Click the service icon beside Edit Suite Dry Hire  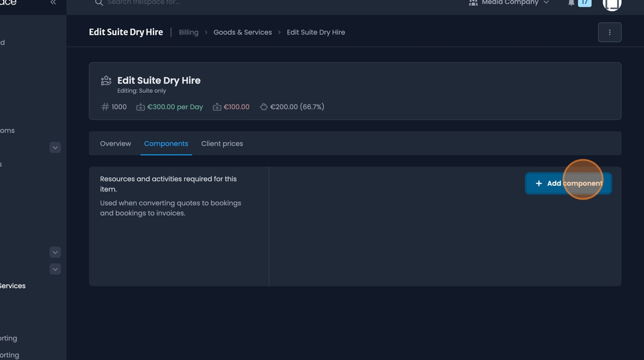click(106, 80)
